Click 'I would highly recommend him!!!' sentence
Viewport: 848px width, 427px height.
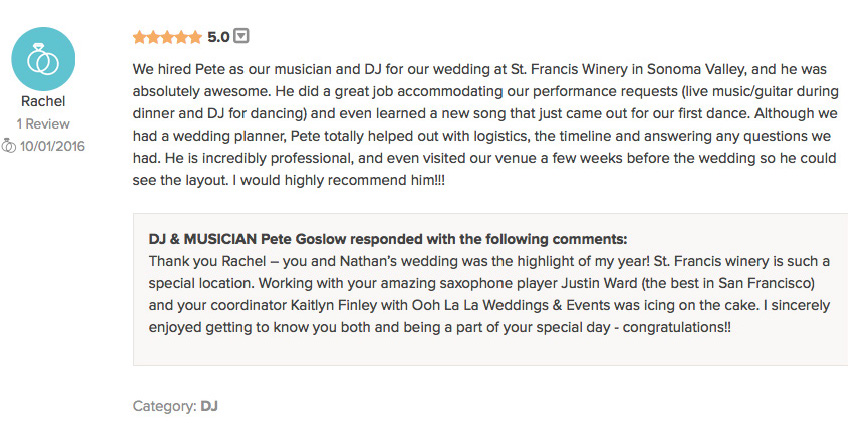click(339, 180)
